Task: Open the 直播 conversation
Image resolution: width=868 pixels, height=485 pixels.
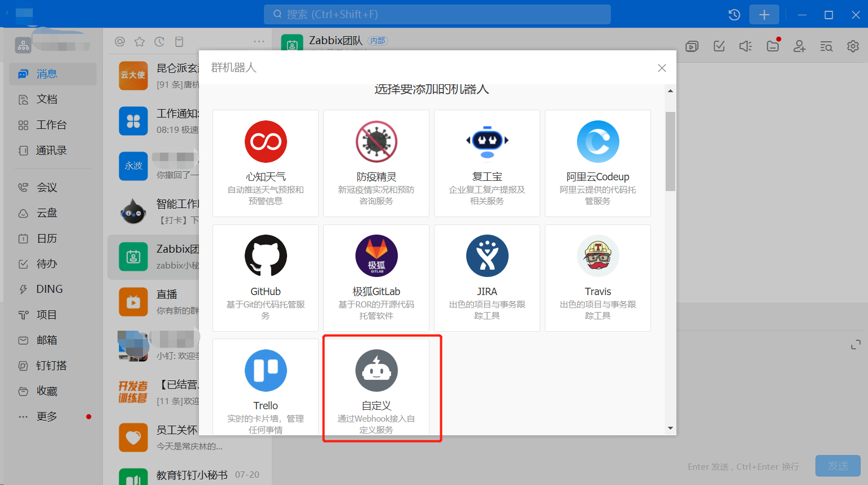Action: coord(153,302)
